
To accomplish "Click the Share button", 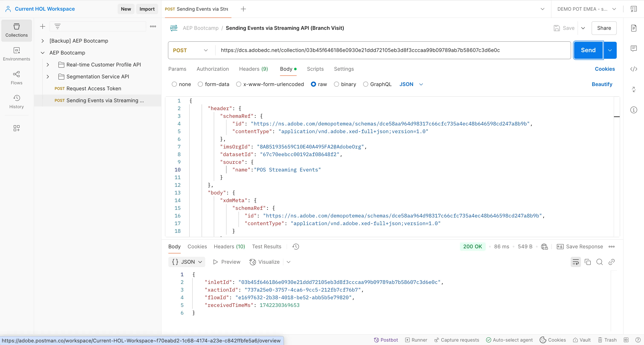I will [604, 28].
